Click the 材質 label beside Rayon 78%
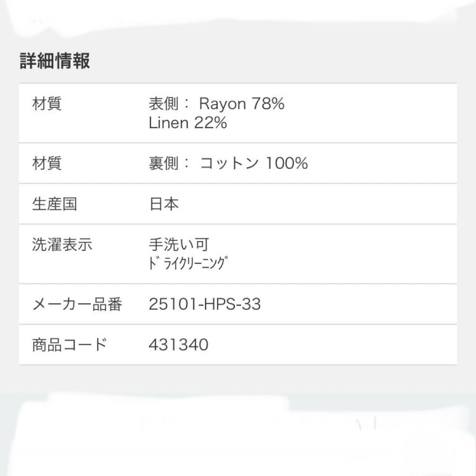The height and width of the screenshot is (476, 476). (47, 104)
